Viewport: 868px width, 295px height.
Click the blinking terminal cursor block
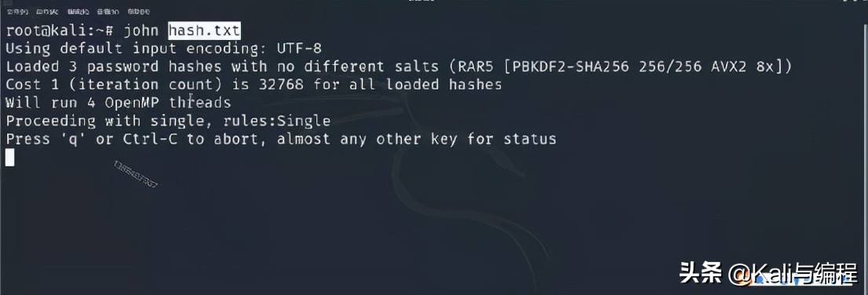pos(10,158)
